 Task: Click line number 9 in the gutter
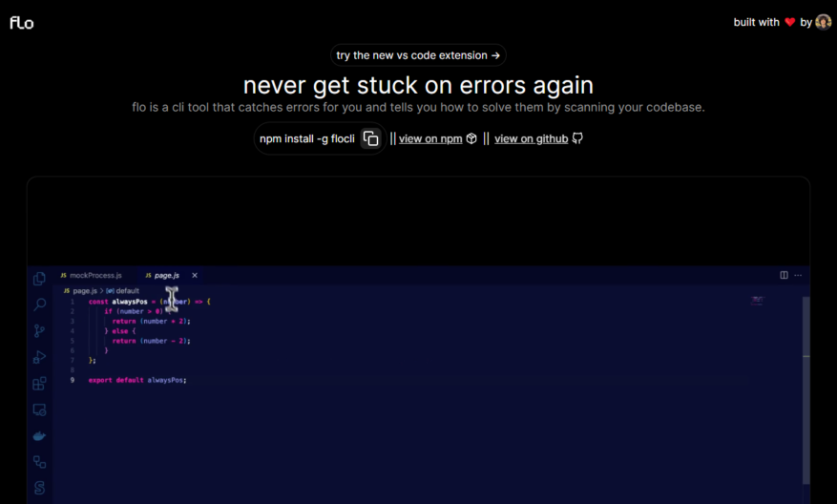pyautogui.click(x=73, y=380)
